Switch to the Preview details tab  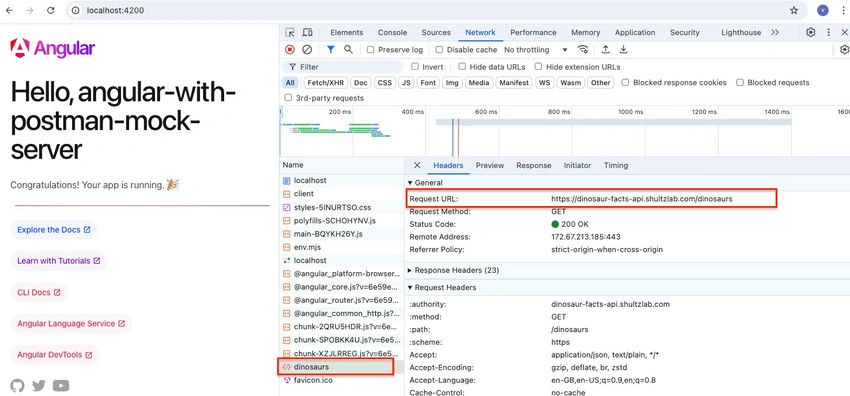(490, 165)
